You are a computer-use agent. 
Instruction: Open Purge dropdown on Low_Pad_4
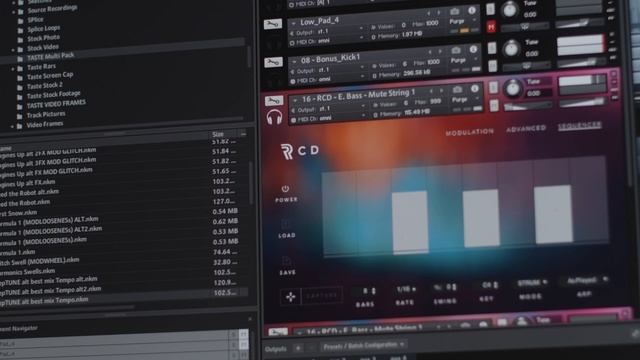[463, 21]
